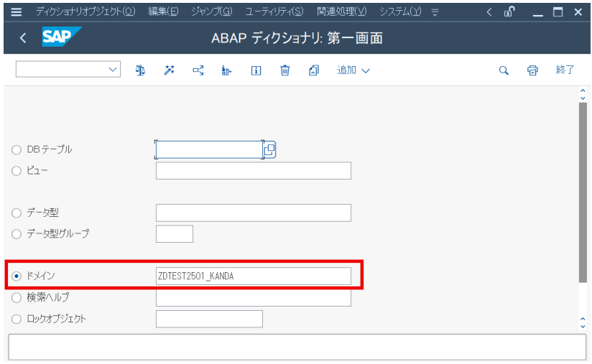This screenshot has height=364, width=592.
Task: Focus the データ型 name input field
Action: 254,213
